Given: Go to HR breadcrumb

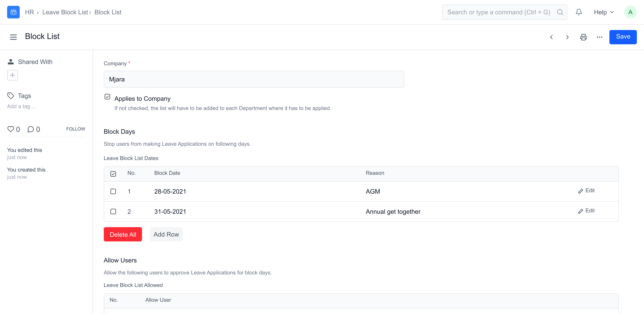Looking at the screenshot, I should (29, 12).
